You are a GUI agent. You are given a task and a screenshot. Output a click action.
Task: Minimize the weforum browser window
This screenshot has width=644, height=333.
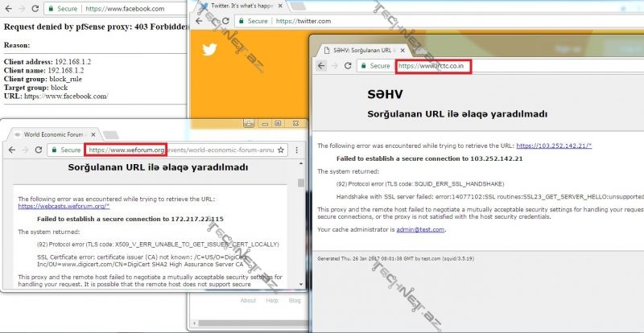[x=266, y=124]
